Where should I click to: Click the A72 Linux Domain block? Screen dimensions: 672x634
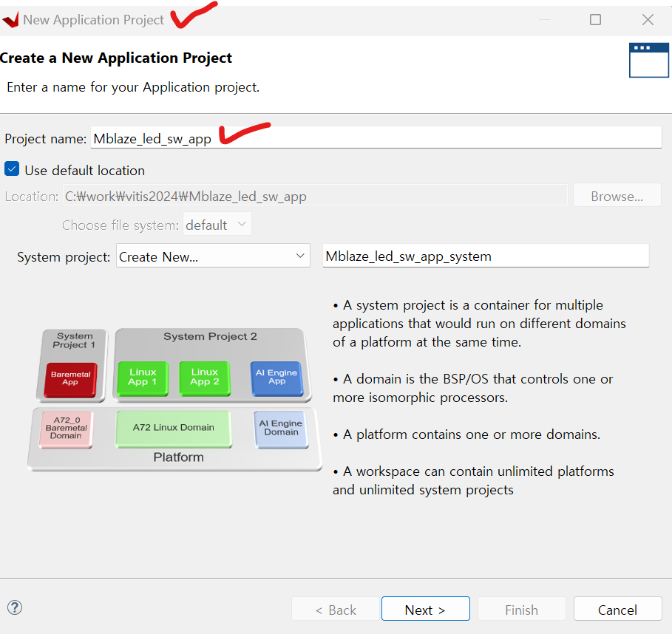click(174, 429)
